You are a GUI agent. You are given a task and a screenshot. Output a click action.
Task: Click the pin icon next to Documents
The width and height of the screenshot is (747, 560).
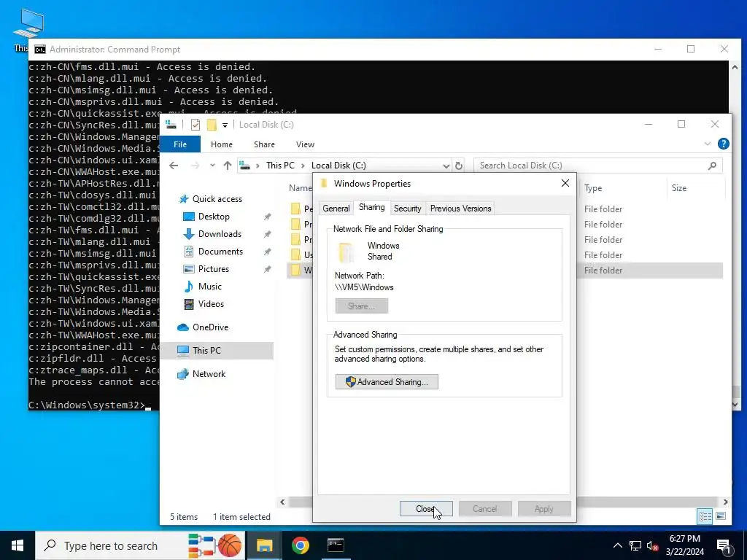268,252
